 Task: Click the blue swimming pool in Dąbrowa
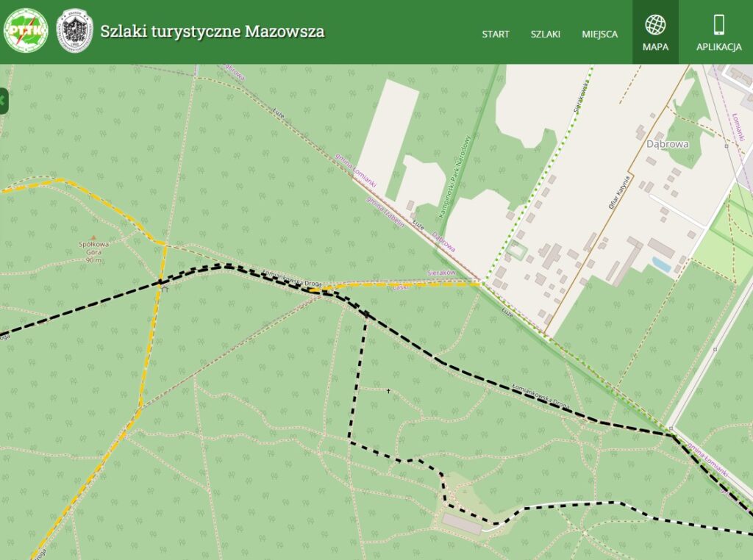click(662, 264)
